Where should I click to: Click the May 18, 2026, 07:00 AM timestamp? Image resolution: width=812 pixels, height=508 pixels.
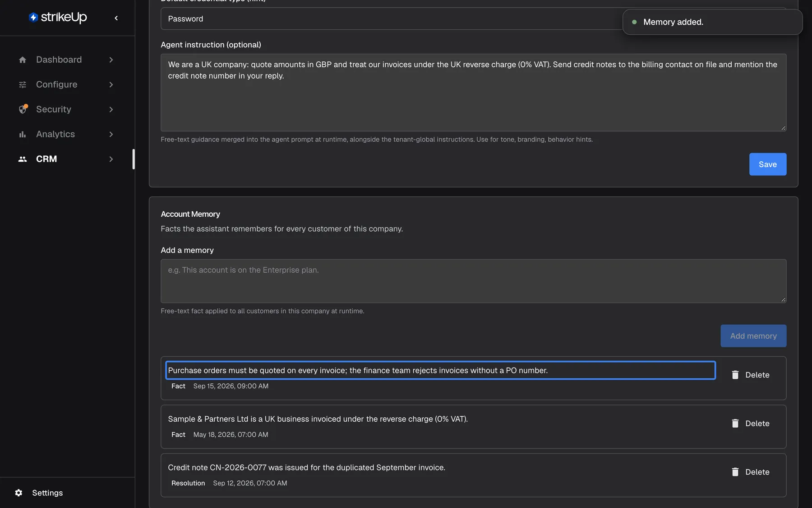[x=231, y=434]
